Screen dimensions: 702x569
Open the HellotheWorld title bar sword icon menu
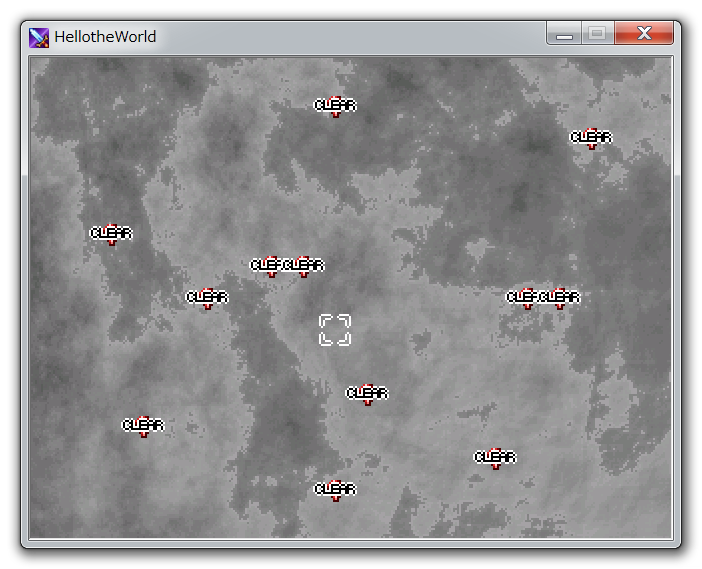[39, 37]
